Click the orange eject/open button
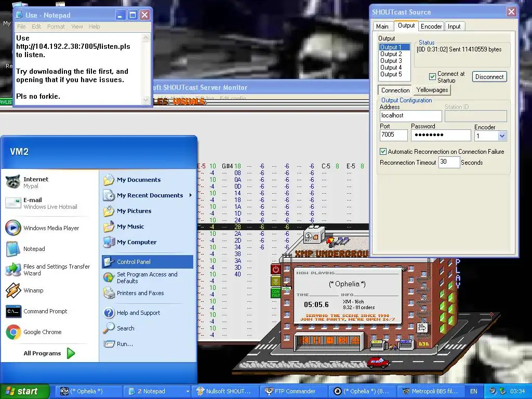Screen dimensions: 532x399 pyautogui.click(x=355, y=340)
